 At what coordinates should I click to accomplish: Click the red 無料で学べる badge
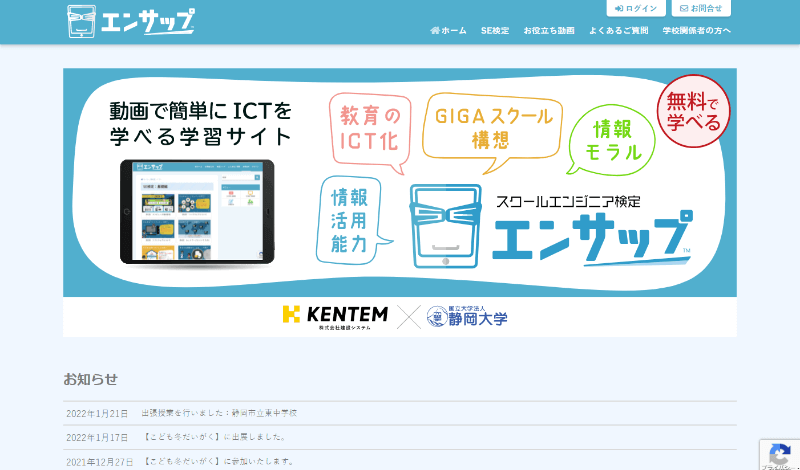pyautogui.click(x=693, y=111)
